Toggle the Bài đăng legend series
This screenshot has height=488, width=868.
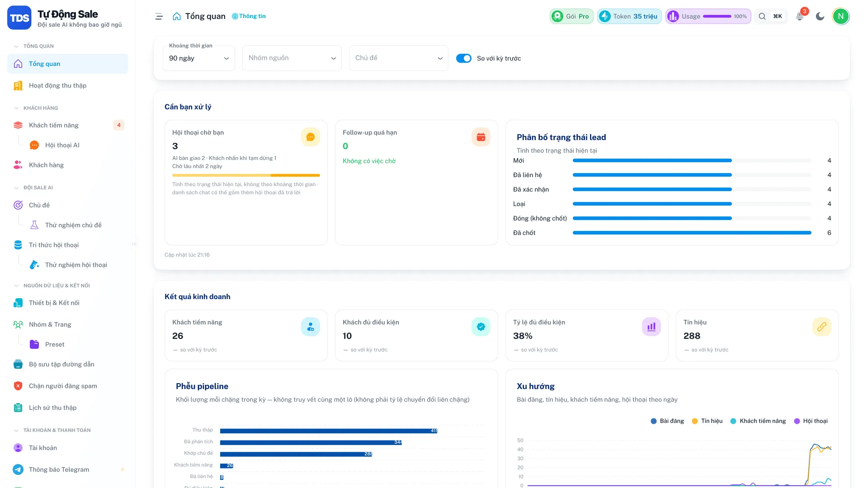tap(667, 421)
